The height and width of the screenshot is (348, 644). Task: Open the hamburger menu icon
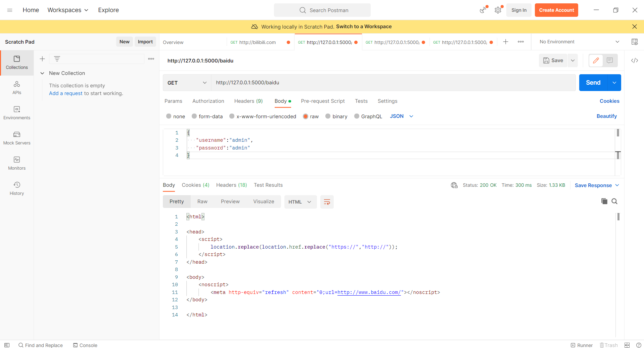pos(10,10)
